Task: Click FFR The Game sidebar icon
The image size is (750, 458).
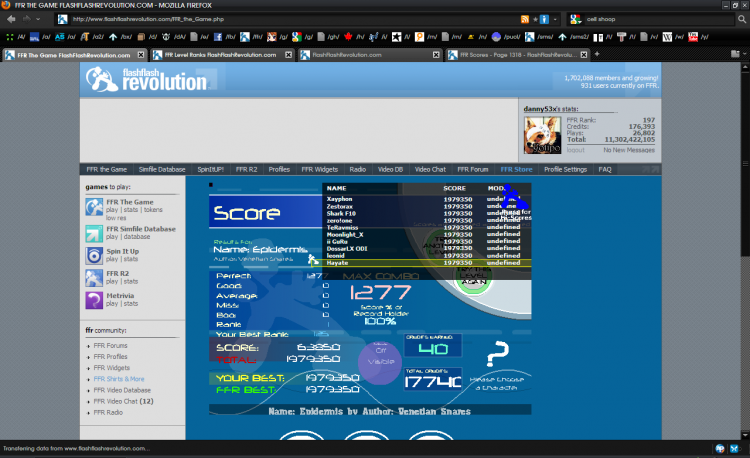Action: pyautogui.click(x=94, y=207)
